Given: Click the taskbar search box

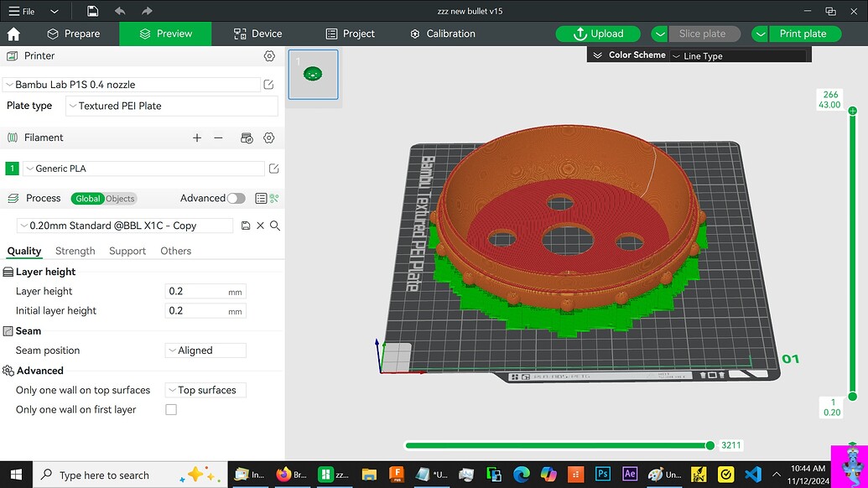Looking at the screenshot, I should (130, 475).
